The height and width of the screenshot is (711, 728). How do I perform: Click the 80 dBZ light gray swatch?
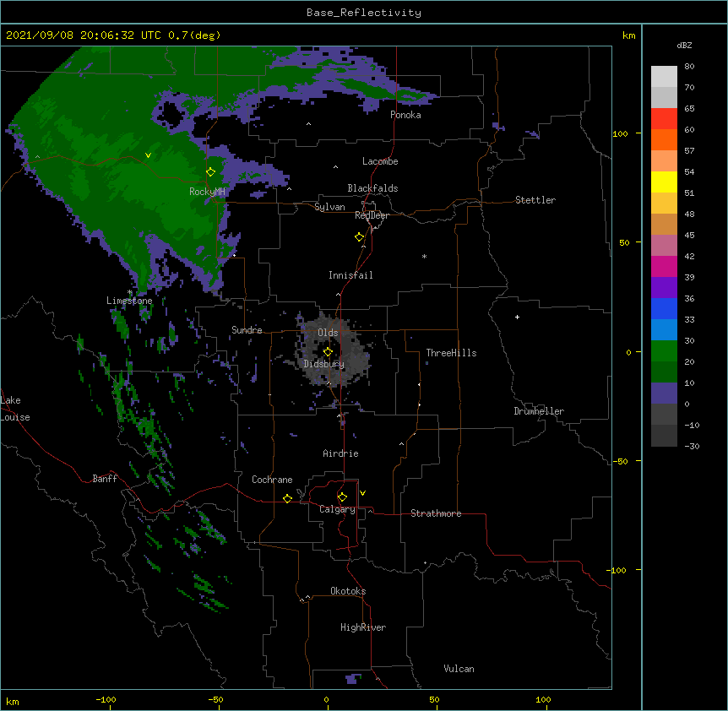(x=664, y=77)
